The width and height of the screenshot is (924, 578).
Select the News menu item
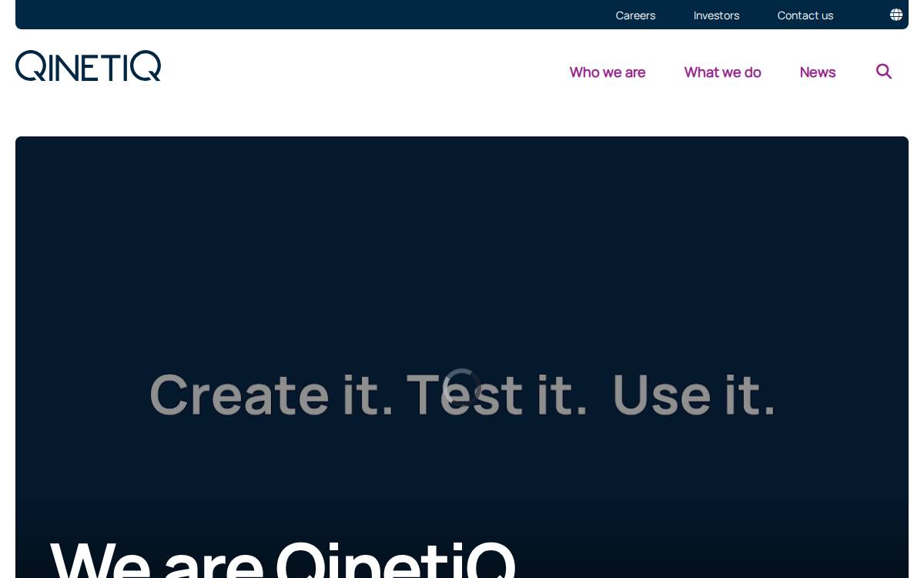pos(818,72)
